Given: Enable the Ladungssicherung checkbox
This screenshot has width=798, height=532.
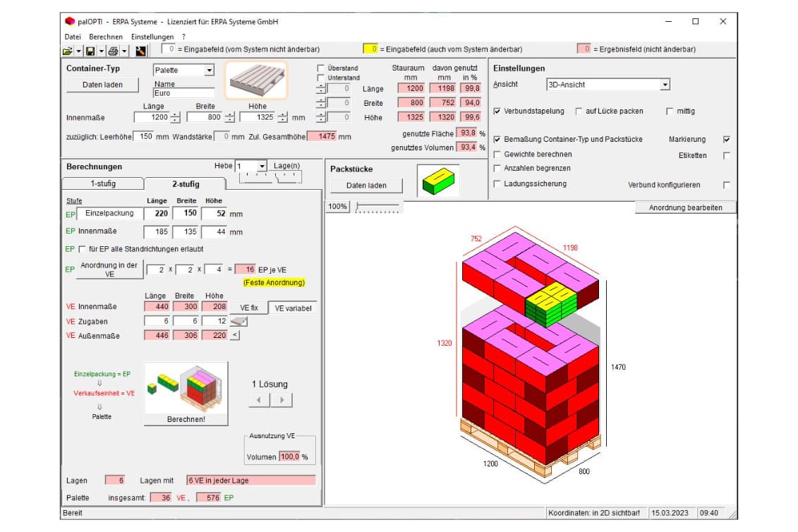Looking at the screenshot, I should [497, 183].
